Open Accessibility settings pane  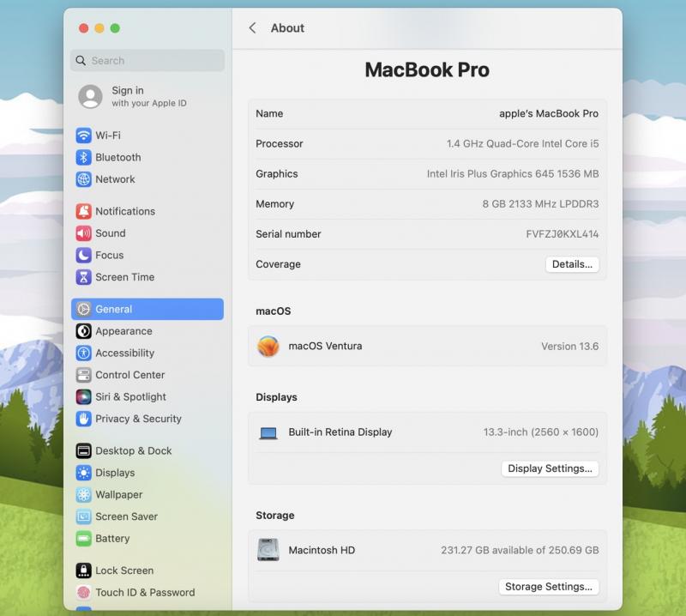click(124, 353)
